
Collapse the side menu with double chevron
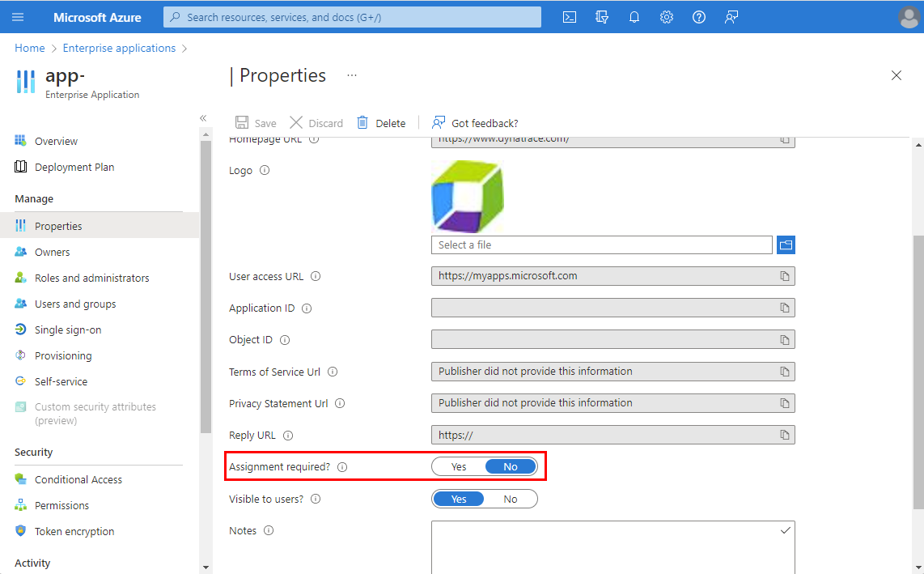203,118
